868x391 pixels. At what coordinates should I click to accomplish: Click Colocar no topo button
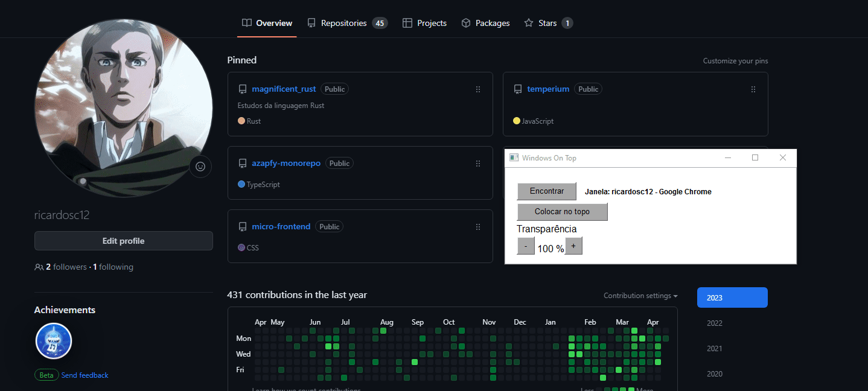562,212
